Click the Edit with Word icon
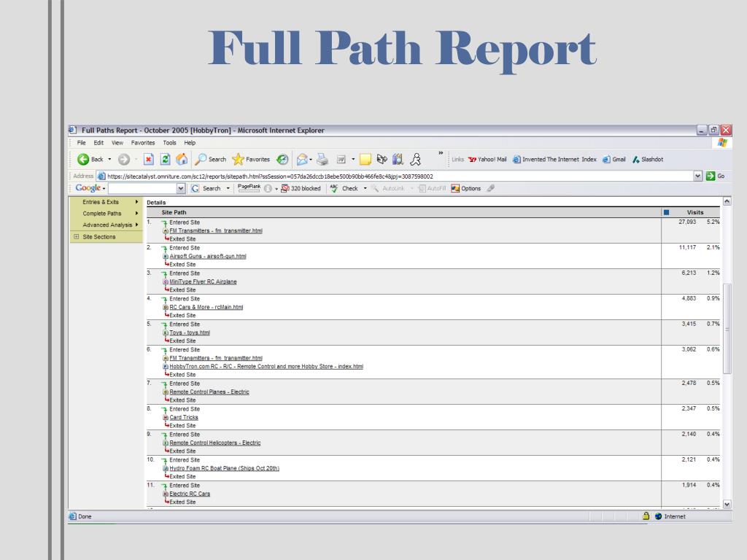747x560 pixels. pyautogui.click(x=341, y=160)
